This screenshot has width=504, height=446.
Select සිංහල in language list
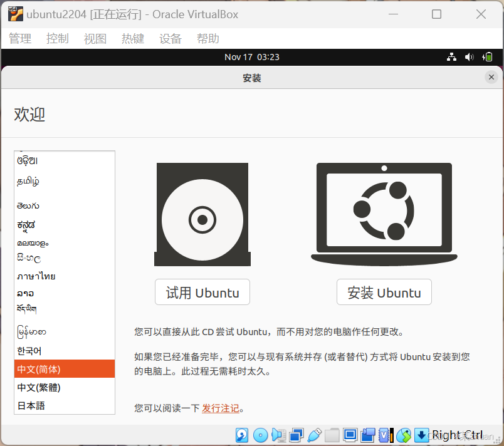(65, 258)
